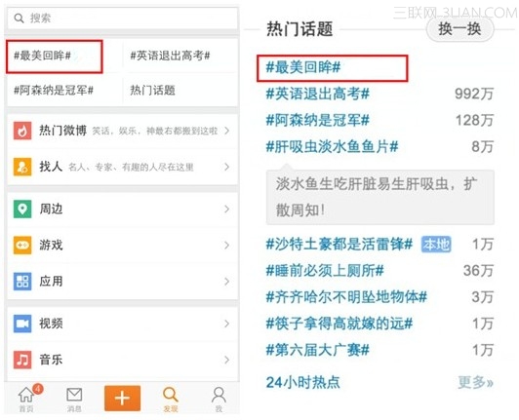The image size is (519, 420).
Task: Open #肝吸虫淡水鱼鱼片# topic
Action: point(332,146)
